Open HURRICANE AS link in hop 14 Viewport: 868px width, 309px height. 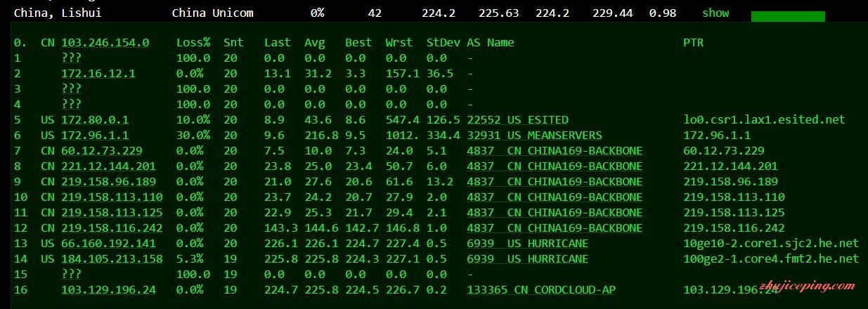coord(528,259)
